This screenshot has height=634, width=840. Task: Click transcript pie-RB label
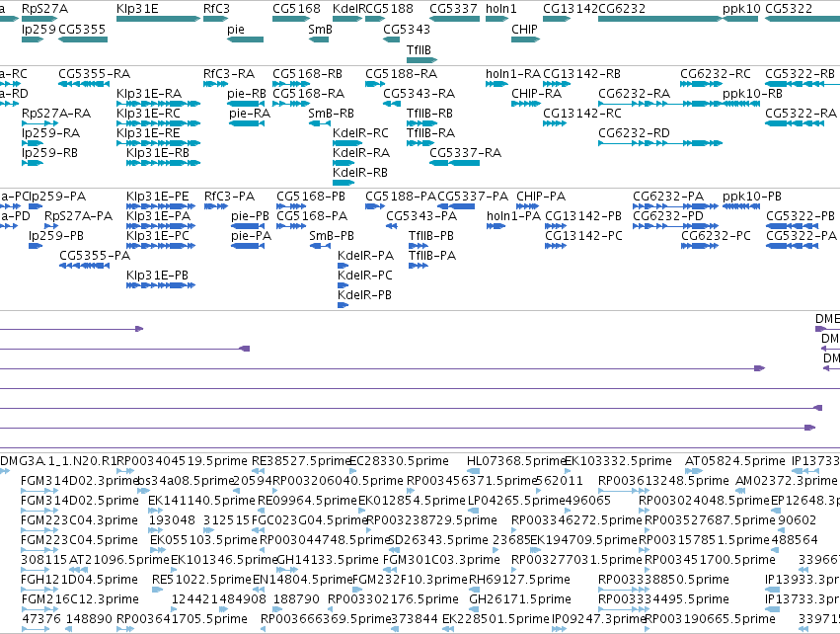[x=247, y=93]
